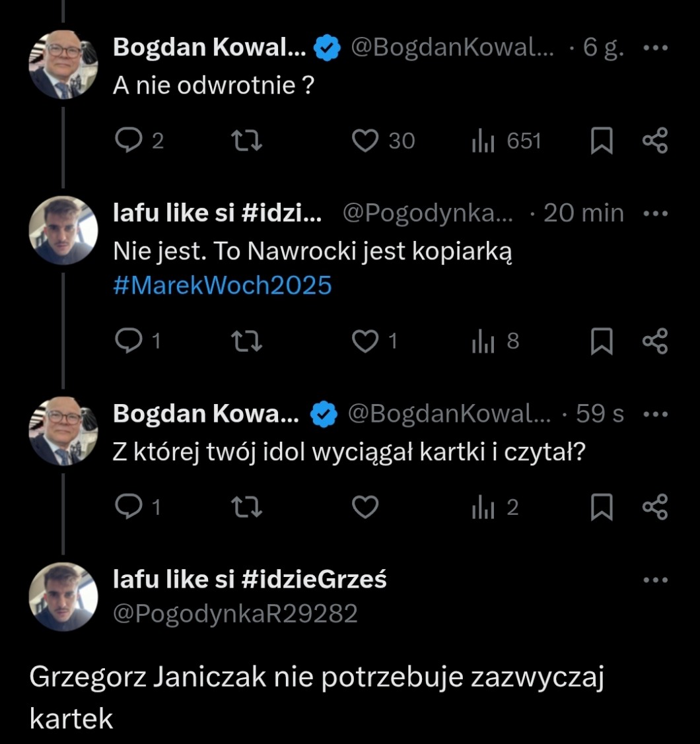Viewport: 700px width, 744px height.
Task: Like the tweet with 30 likes
Action: tap(365, 141)
